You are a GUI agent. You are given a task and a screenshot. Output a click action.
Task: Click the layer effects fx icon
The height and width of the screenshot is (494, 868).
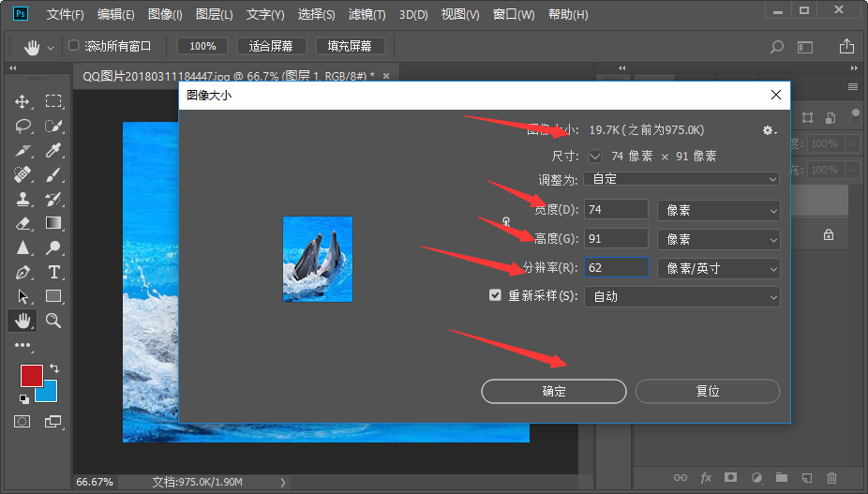point(706,477)
